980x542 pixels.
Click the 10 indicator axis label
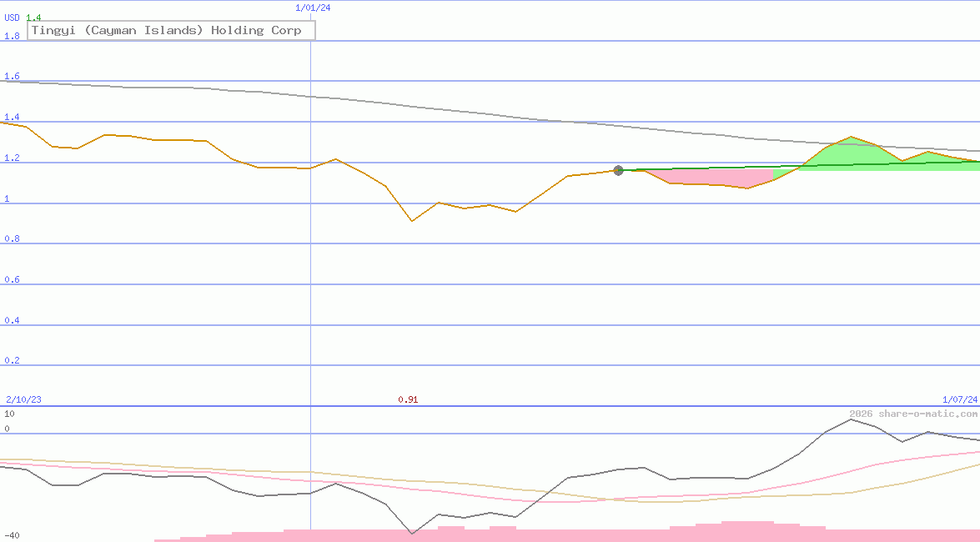[x=9, y=414]
